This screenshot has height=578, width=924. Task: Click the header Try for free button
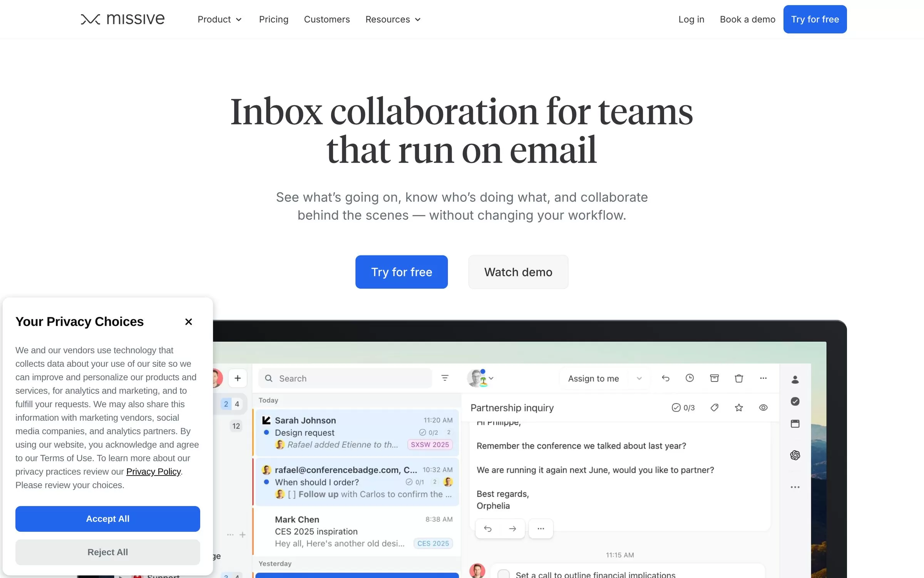point(815,19)
